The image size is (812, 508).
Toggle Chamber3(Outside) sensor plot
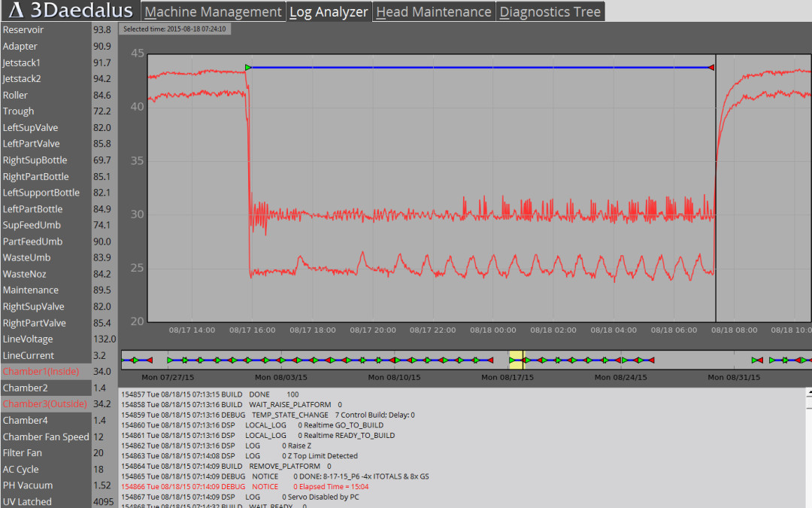coord(45,404)
